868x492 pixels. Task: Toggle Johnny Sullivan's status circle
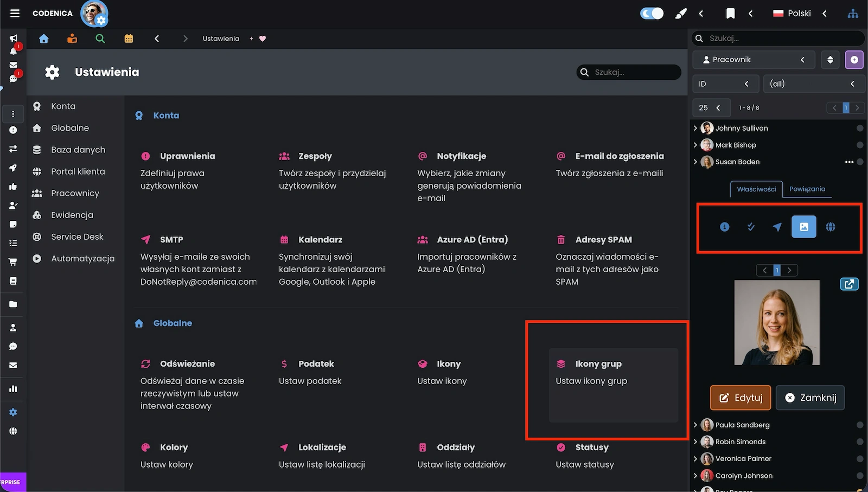(860, 128)
